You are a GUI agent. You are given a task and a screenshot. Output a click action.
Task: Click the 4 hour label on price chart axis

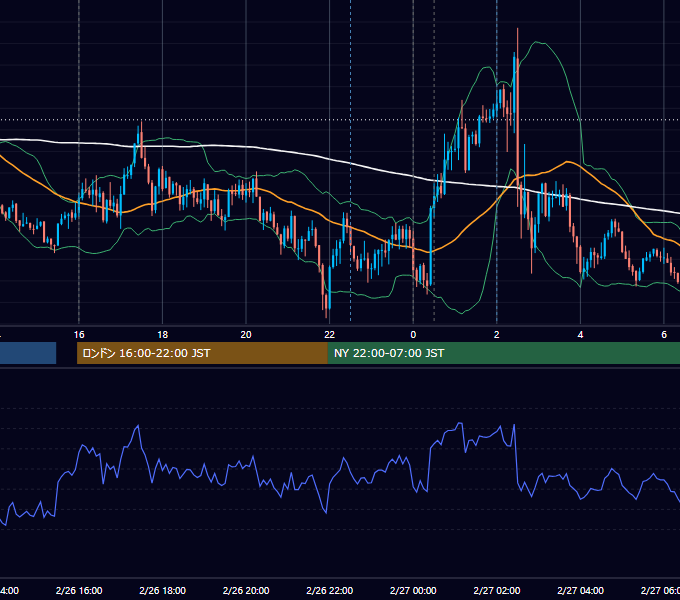pyautogui.click(x=580, y=335)
